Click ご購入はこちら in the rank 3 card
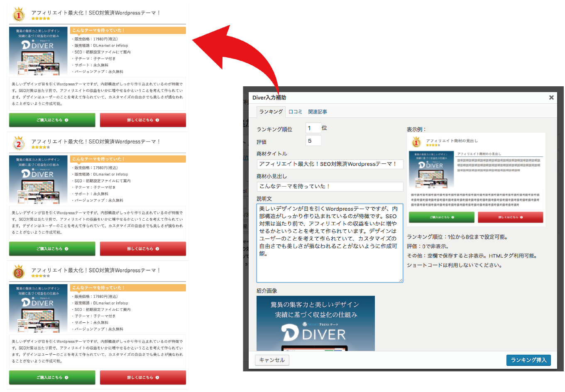This screenshot has height=392, width=565. pyautogui.click(x=52, y=377)
